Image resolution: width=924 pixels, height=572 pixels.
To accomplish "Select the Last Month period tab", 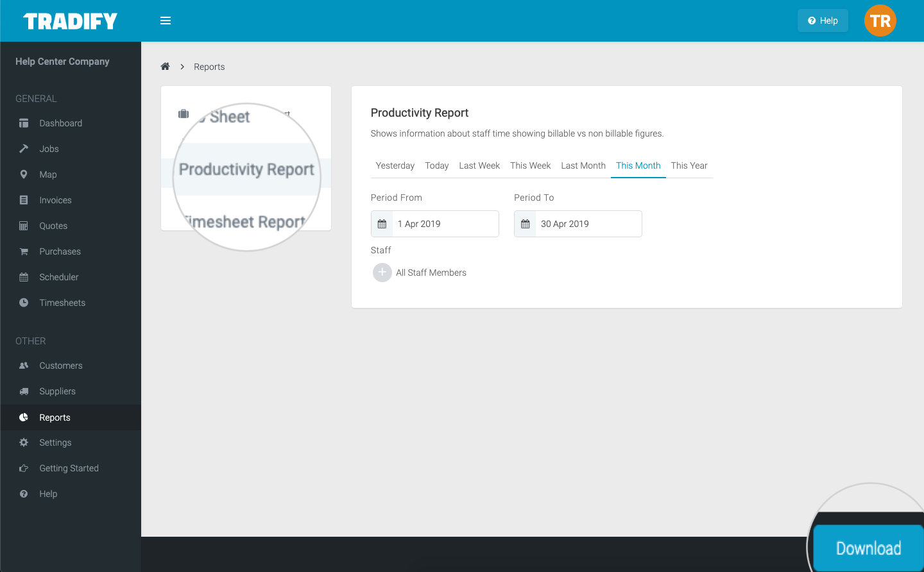I will click(x=583, y=165).
